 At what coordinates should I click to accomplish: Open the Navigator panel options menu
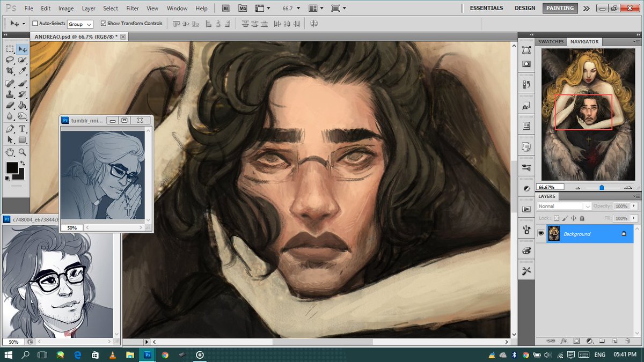click(636, 42)
